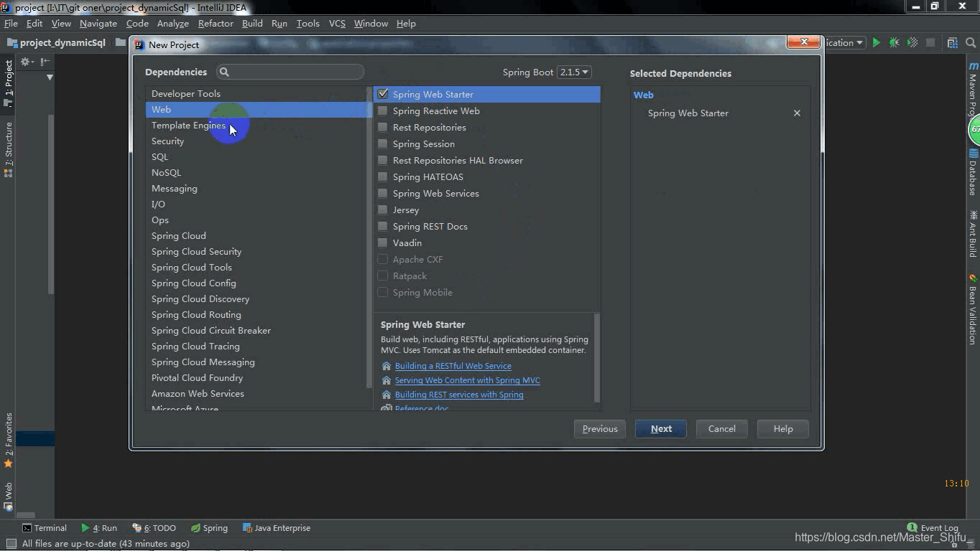Viewport: 980px width, 551px height.
Task: Open the Spring tool window
Action: coord(209,528)
